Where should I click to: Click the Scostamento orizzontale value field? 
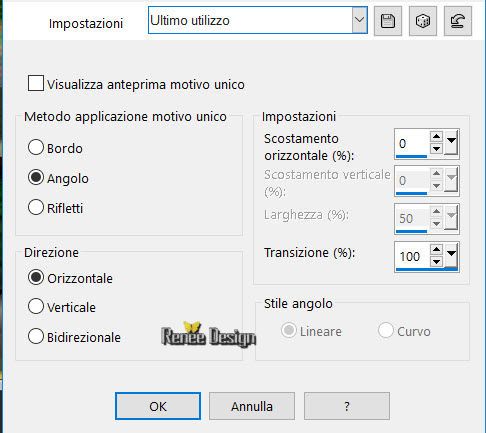(412, 143)
